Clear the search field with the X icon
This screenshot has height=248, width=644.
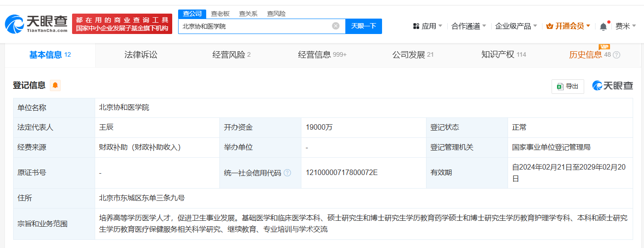(x=336, y=26)
